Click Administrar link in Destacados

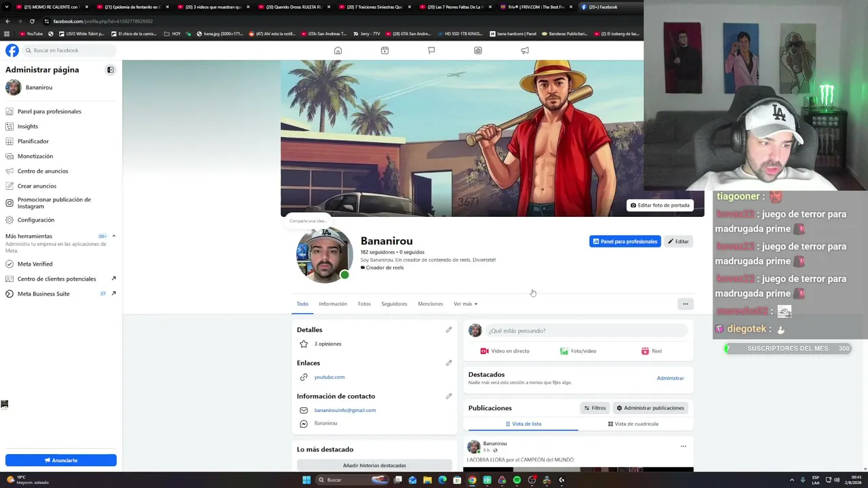coord(670,378)
